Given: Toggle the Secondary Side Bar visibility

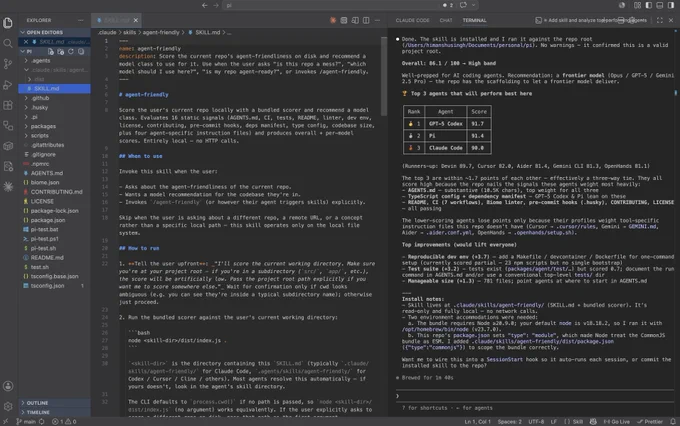Looking at the screenshot, I should (671, 5).
